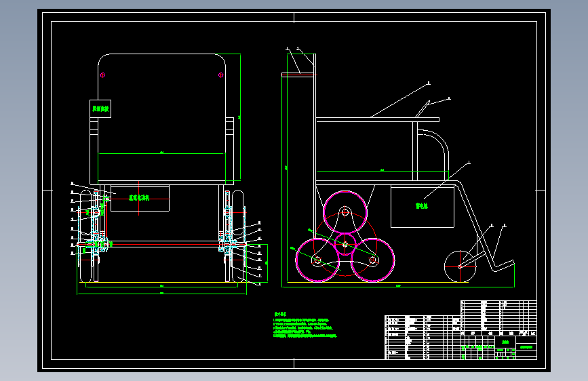This screenshot has height=381, width=588.
Task: Select the lower-left magenta wheel of the cluster
Action: (317, 260)
